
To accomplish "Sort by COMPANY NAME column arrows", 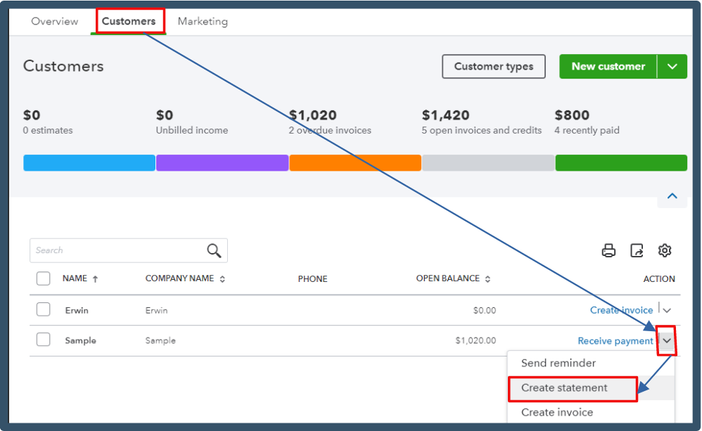I will click(223, 279).
